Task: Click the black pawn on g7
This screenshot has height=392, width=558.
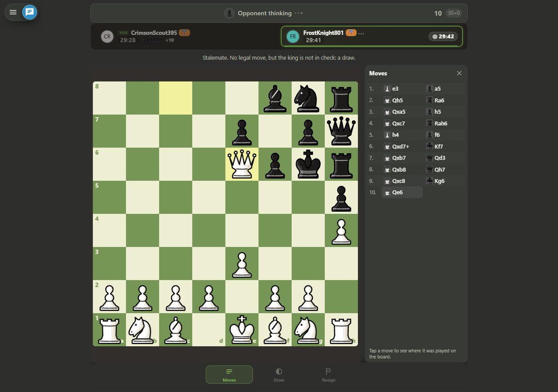Action: [308, 131]
